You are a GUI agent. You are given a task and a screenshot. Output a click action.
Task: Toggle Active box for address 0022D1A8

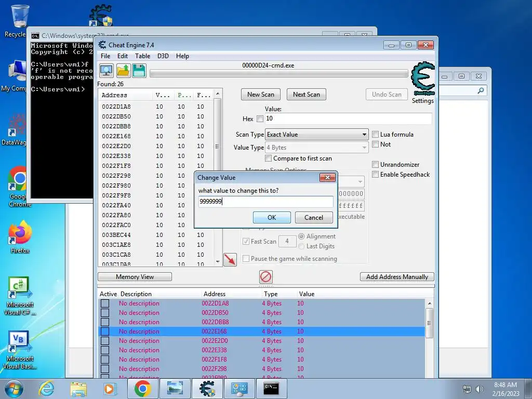click(x=105, y=303)
